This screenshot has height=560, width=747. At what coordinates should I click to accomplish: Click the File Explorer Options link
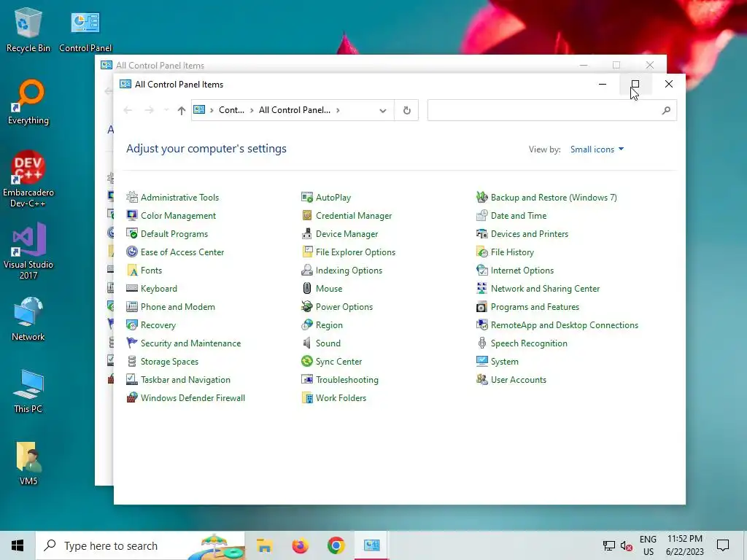tap(355, 252)
